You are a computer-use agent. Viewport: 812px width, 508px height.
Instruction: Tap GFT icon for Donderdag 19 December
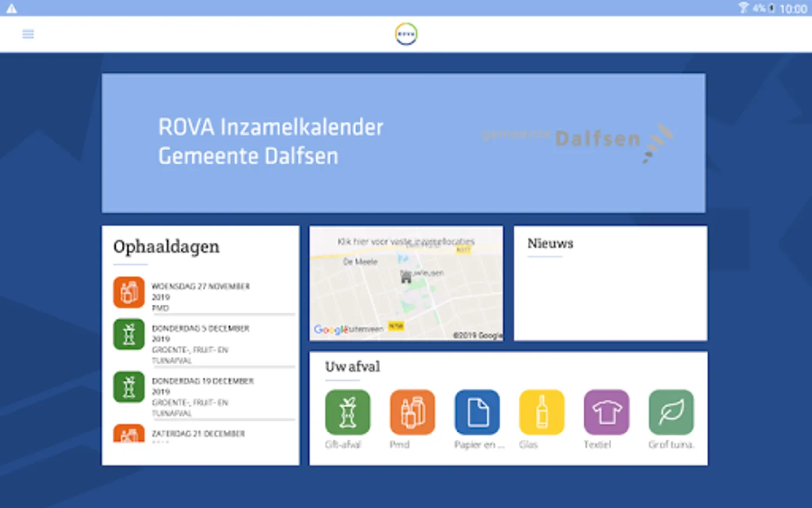point(129,387)
